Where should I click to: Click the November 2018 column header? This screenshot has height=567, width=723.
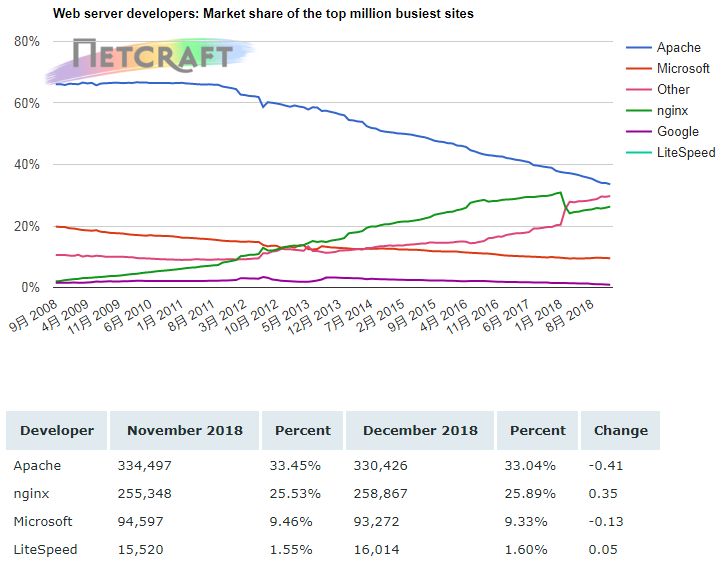click(x=184, y=431)
